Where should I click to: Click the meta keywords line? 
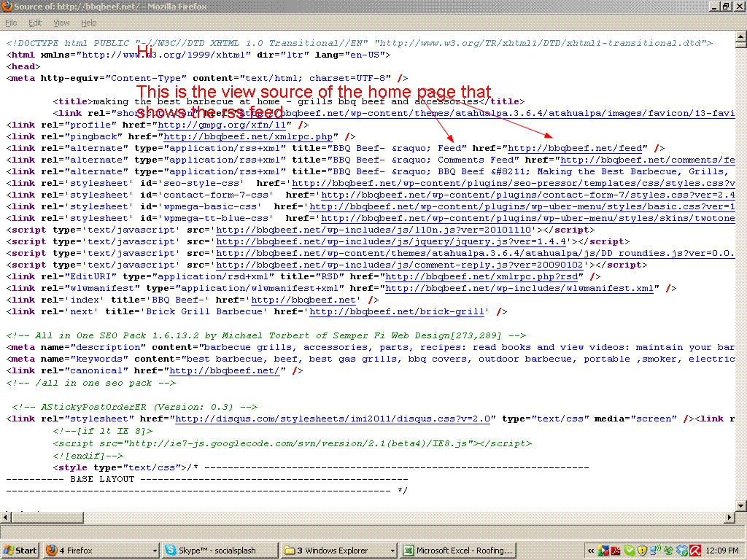(x=371, y=359)
